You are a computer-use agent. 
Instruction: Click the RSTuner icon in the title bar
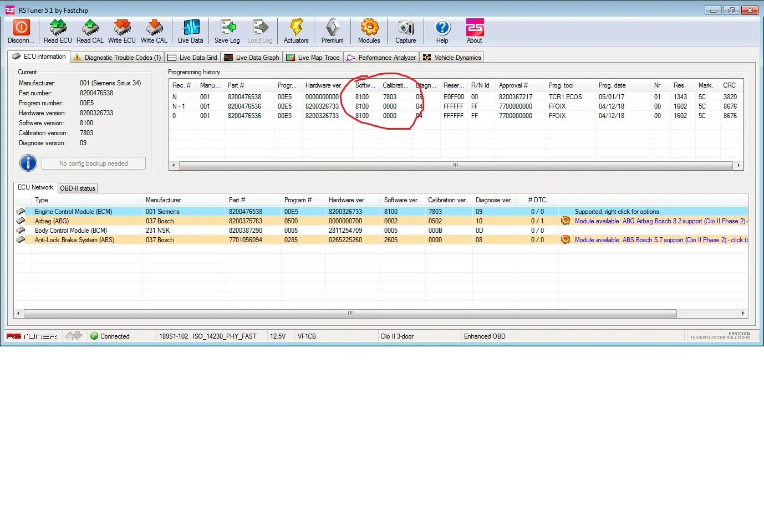pos(10,10)
